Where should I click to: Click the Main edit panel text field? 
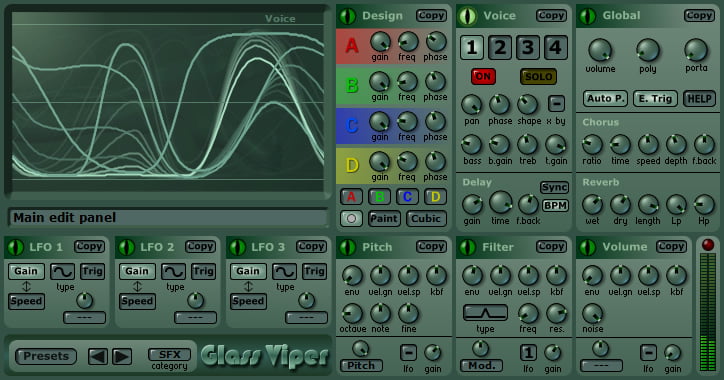click(x=168, y=217)
